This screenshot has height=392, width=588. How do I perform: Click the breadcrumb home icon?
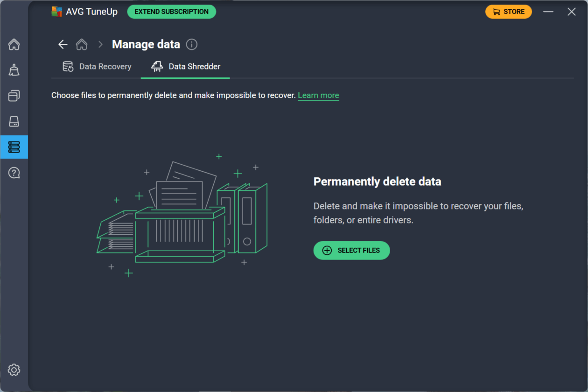click(x=82, y=44)
